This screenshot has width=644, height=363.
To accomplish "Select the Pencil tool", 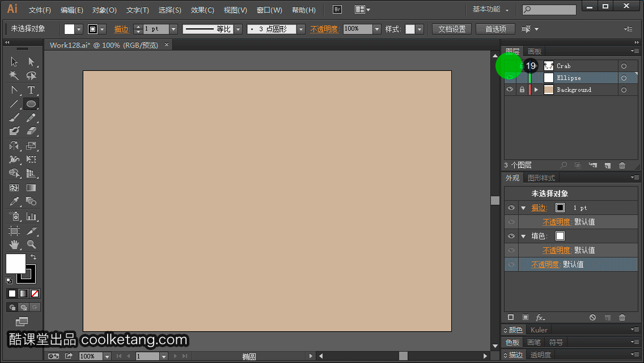I will [31, 118].
